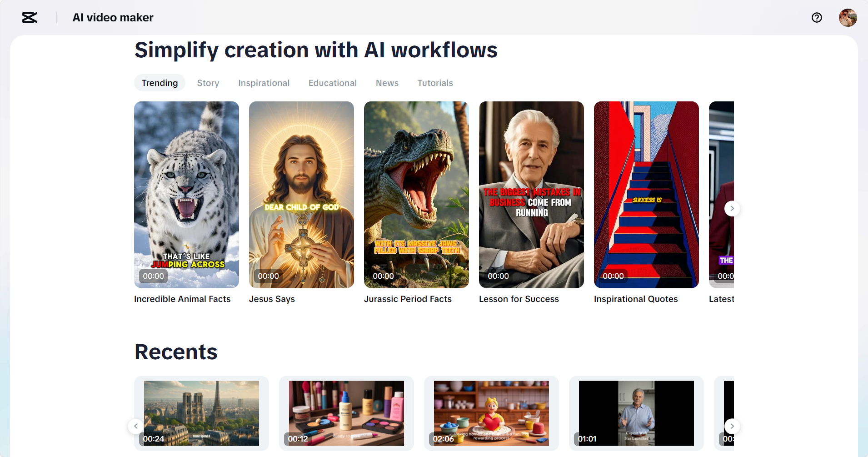Select the Trending tab
This screenshot has width=868, height=457.
coord(160,83)
